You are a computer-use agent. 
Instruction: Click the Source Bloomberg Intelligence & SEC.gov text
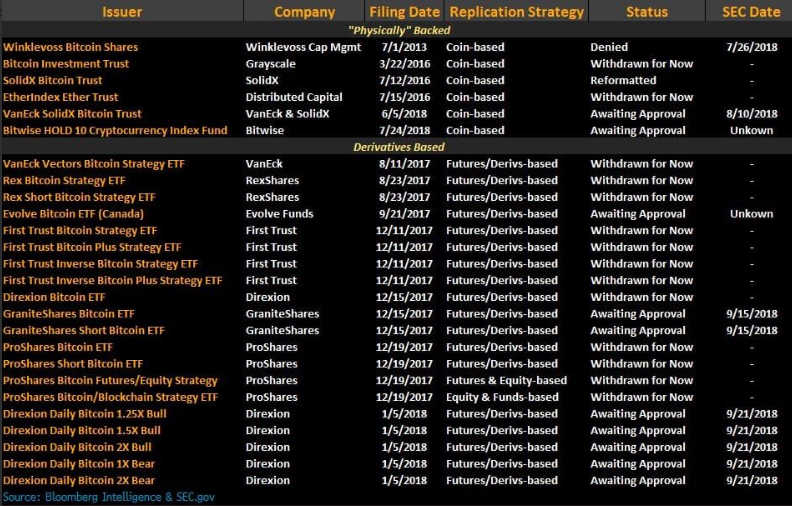click(x=109, y=497)
